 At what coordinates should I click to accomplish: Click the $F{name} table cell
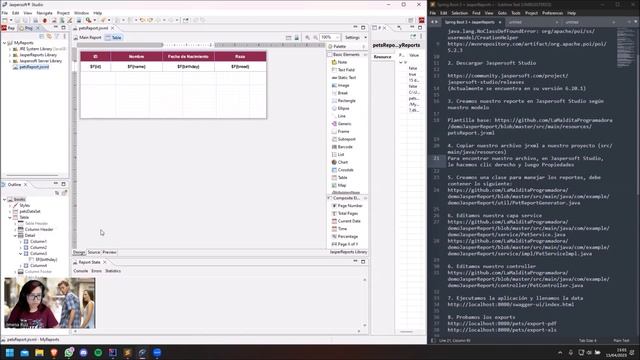[x=136, y=67]
